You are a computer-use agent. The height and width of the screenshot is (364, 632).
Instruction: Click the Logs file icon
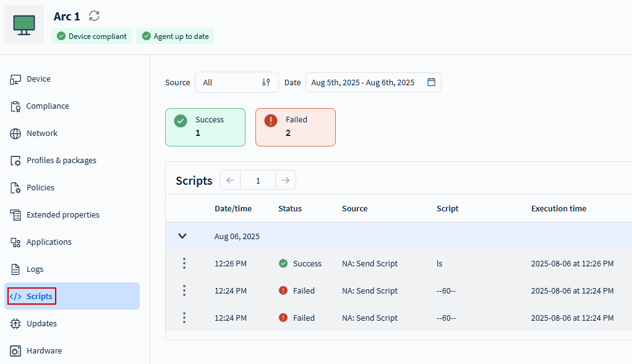[x=15, y=269]
